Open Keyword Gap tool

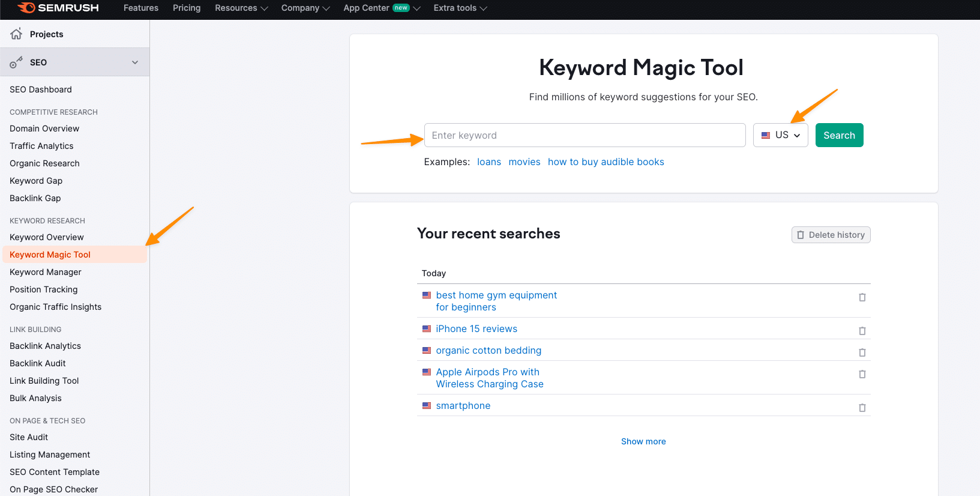click(x=36, y=181)
